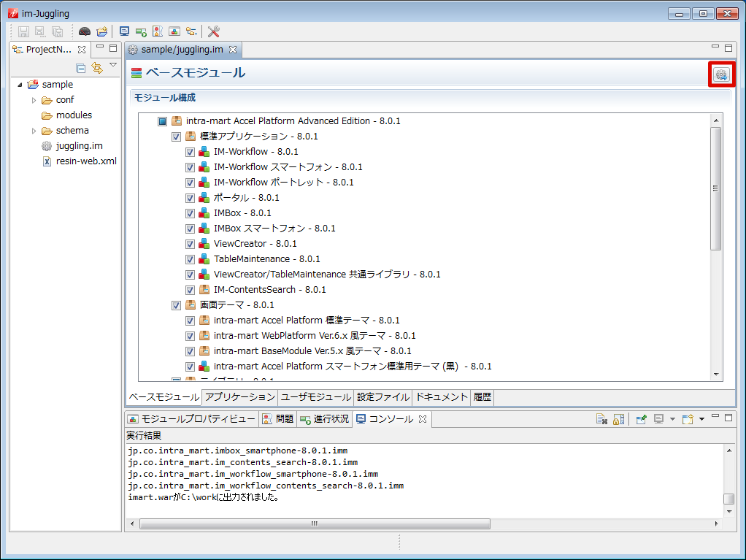Close the sample/juggling.im editor tab
The height and width of the screenshot is (560, 746).
tap(233, 50)
